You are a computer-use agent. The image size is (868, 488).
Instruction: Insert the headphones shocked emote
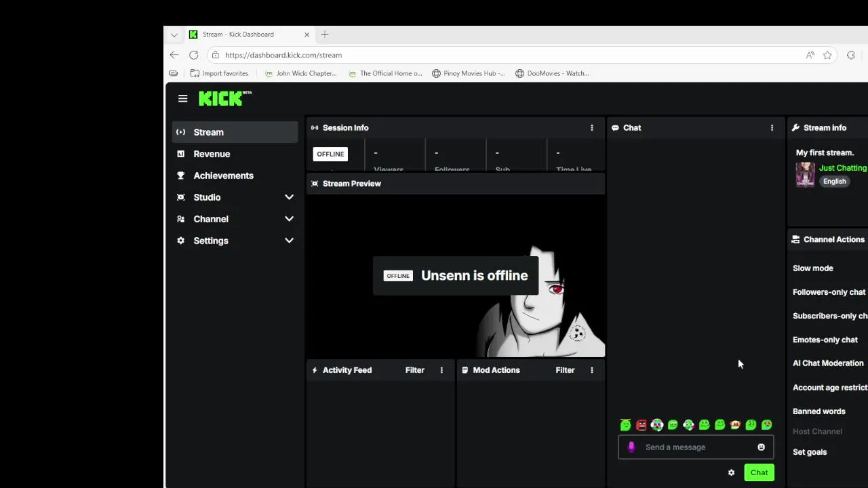pyautogui.click(x=656, y=425)
